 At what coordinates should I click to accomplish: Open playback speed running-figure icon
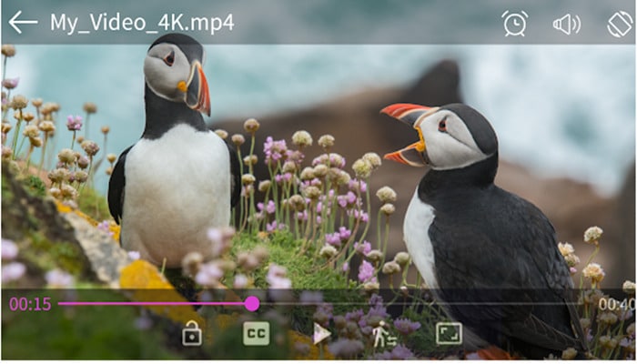coord(385,335)
